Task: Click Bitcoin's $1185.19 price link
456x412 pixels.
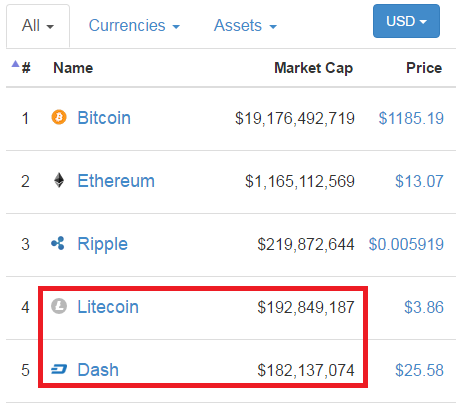Action: pos(411,118)
